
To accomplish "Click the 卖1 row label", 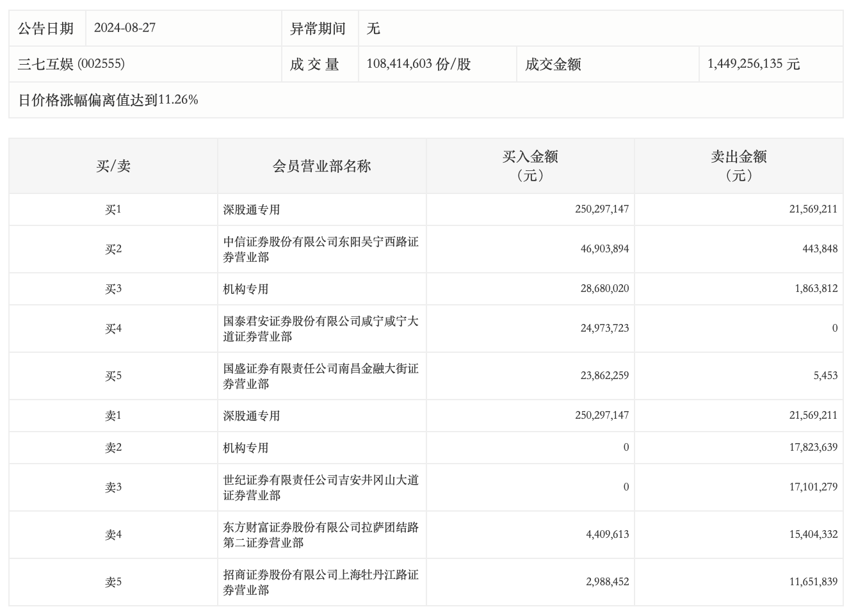I will (x=113, y=416).
